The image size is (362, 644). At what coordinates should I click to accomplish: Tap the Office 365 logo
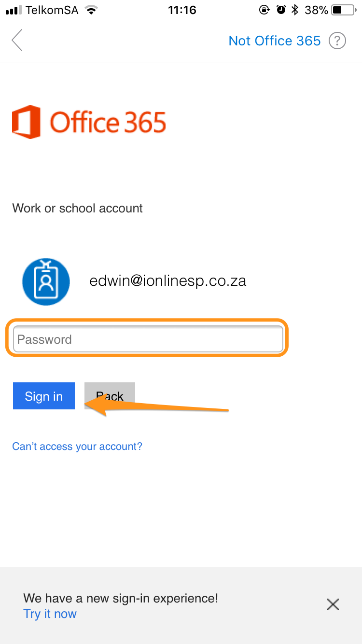[89, 122]
